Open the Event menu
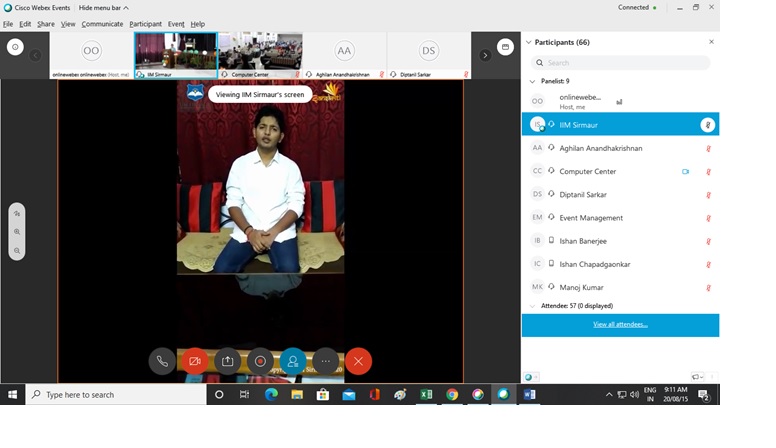Viewport: 776px width, 448px height. click(x=176, y=24)
